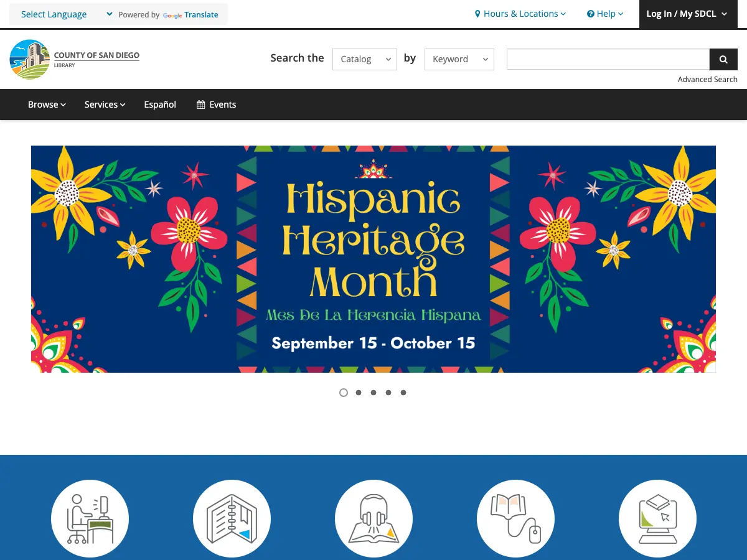
Task: Open the Select Language dropdown
Action: pyautogui.click(x=67, y=14)
